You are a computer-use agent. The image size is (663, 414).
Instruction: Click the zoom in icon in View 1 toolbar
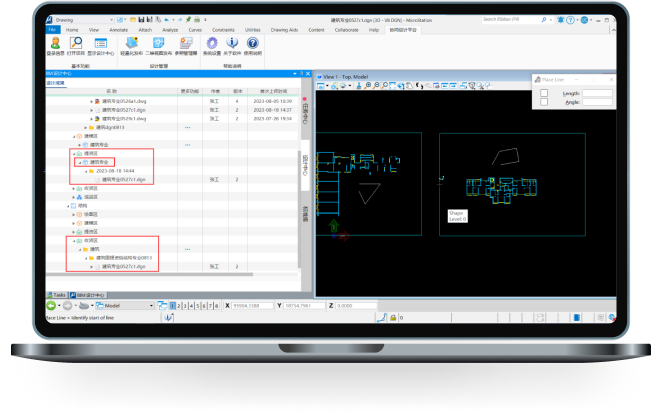pos(368,86)
